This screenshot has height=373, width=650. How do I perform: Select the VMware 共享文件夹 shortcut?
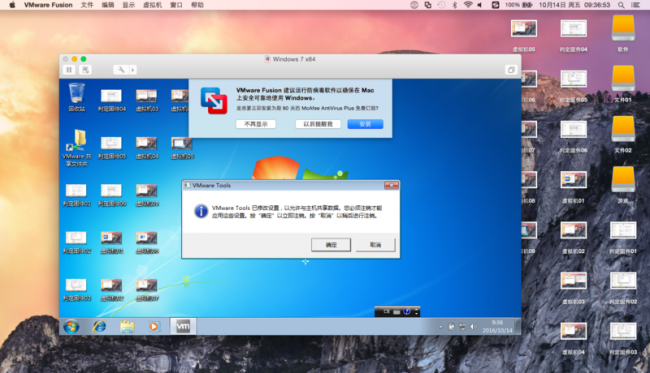(x=77, y=148)
